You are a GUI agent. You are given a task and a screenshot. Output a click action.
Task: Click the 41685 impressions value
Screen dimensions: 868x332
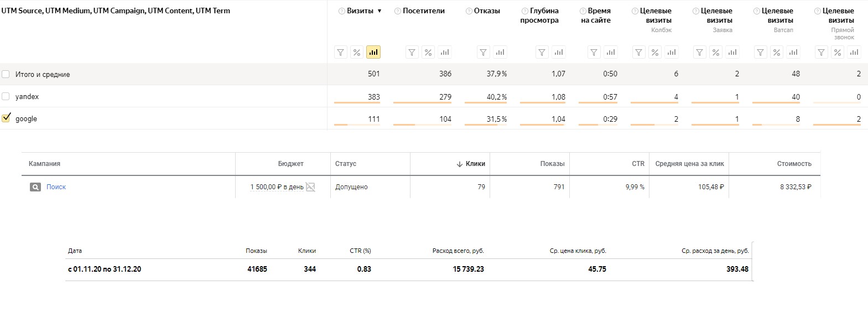pyautogui.click(x=257, y=269)
